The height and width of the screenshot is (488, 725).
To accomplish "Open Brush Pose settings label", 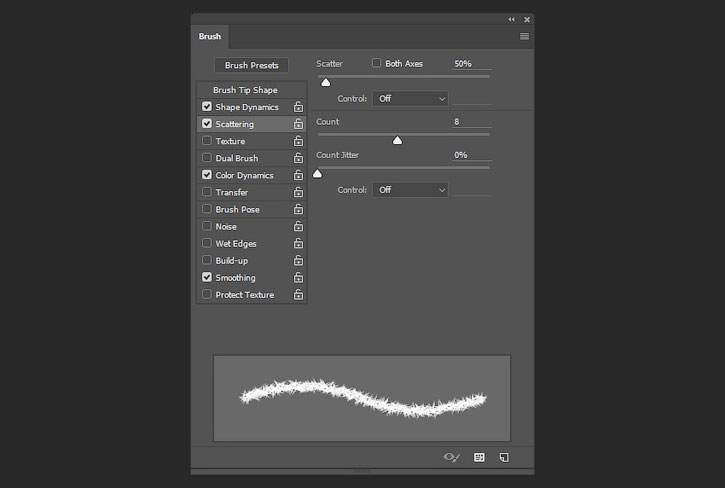I will (237, 210).
